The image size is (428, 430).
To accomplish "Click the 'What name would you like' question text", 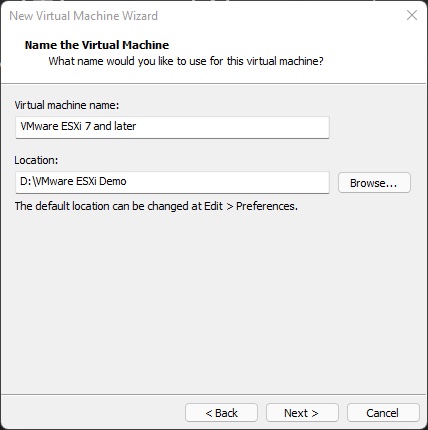I will (x=186, y=61).
